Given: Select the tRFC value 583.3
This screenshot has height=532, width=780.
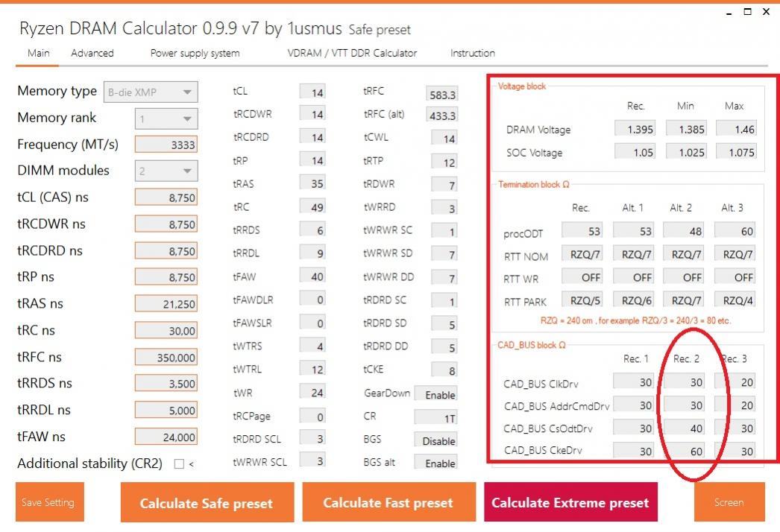Looking at the screenshot, I should tap(441, 94).
